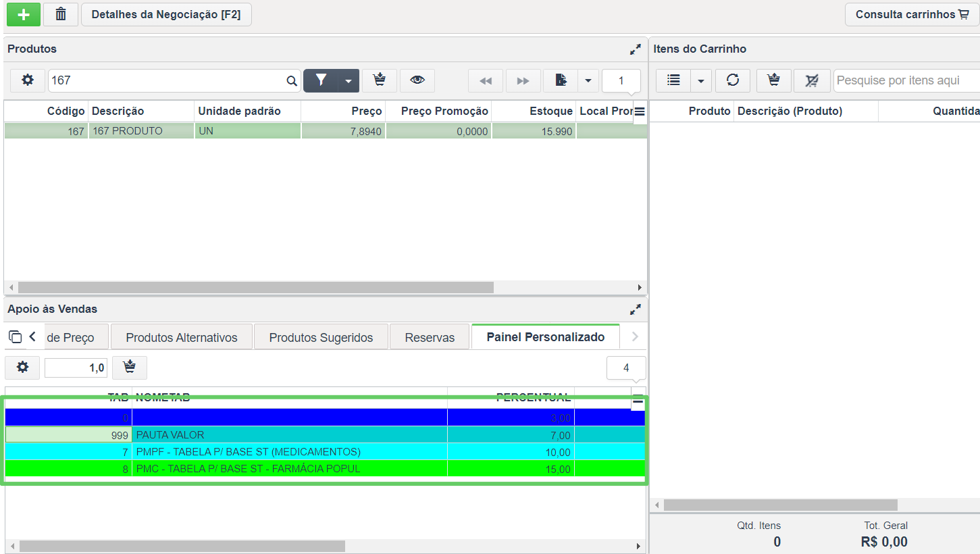Open Produtos grid column menu icon
Viewport: 980px width, 554px height.
click(640, 111)
